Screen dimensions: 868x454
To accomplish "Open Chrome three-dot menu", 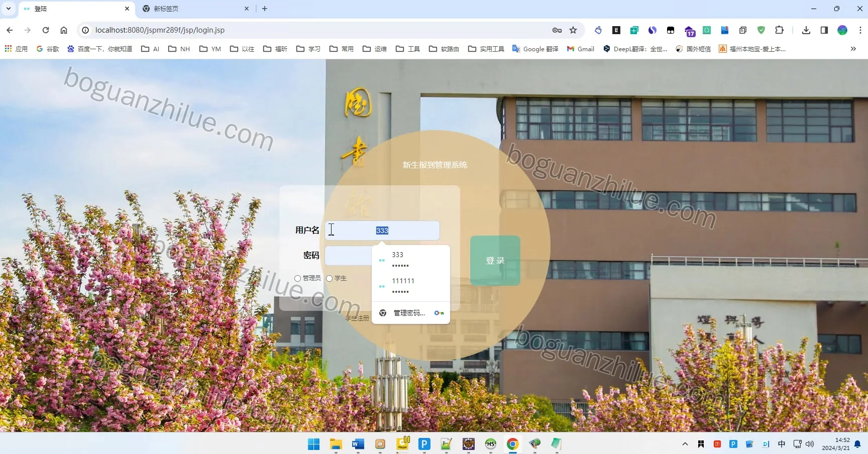I will click(860, 30).
